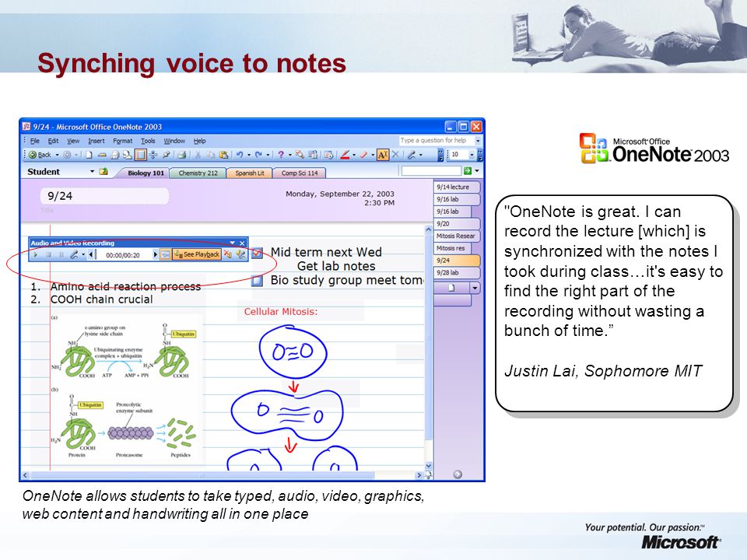Switch to the Spanish Lit section tab
747x560 pixels.
coord(249,173)
